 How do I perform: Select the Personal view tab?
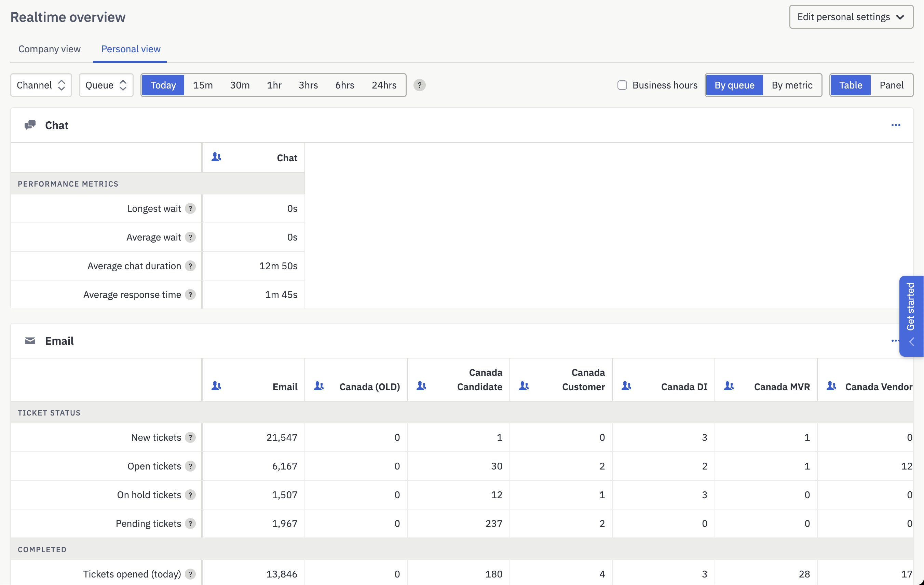pyautogui.click(x=130, y=49)
